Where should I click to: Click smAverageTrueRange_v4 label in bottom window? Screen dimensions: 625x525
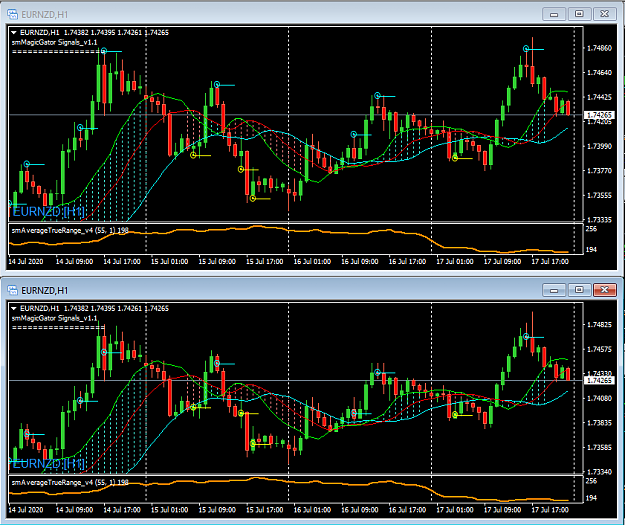click(70, 482)
